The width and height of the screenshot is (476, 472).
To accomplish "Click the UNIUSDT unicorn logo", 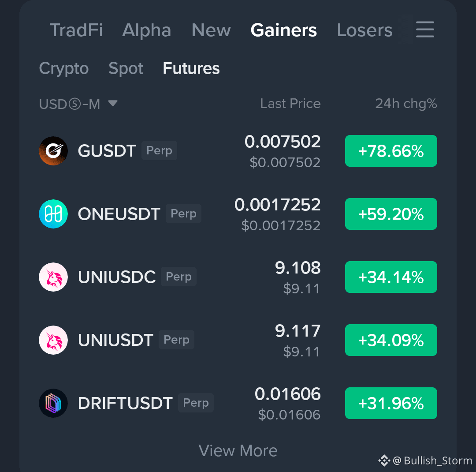I will (53, 340).
